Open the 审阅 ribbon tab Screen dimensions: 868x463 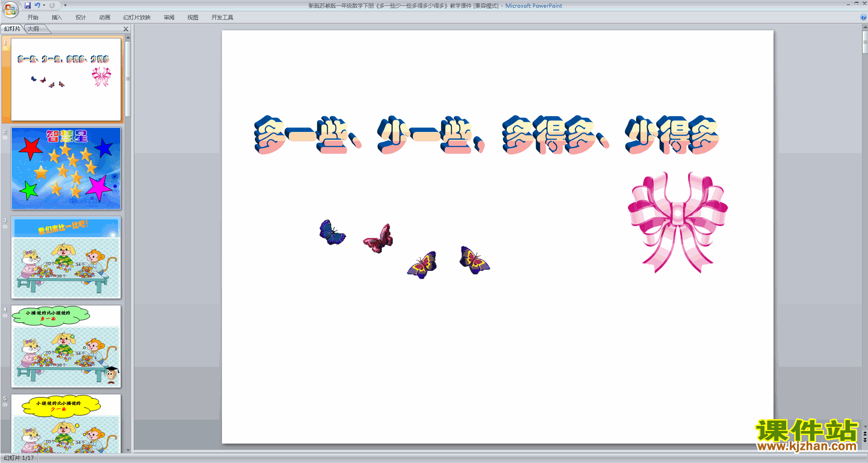169,18
